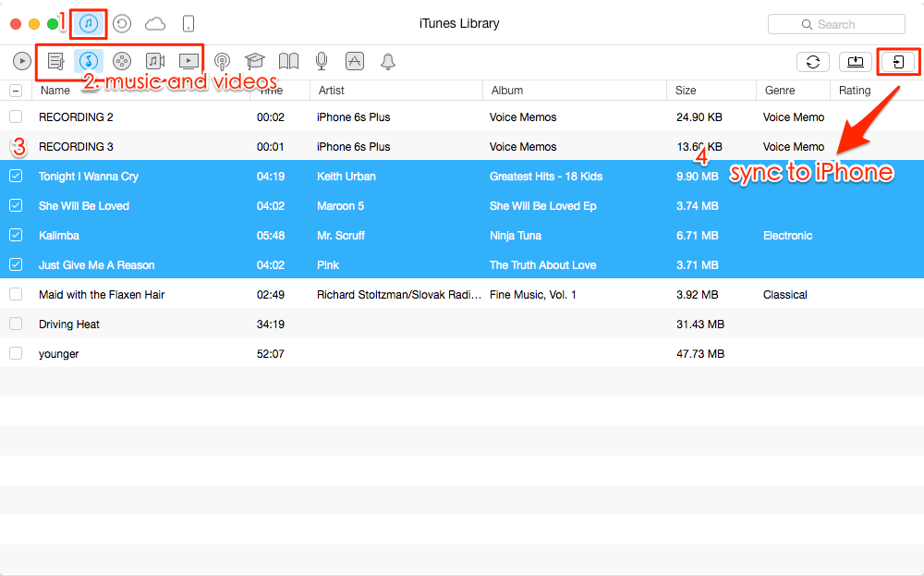Click the Classical genre cell

pyautogui.click(x=784, y=295)
